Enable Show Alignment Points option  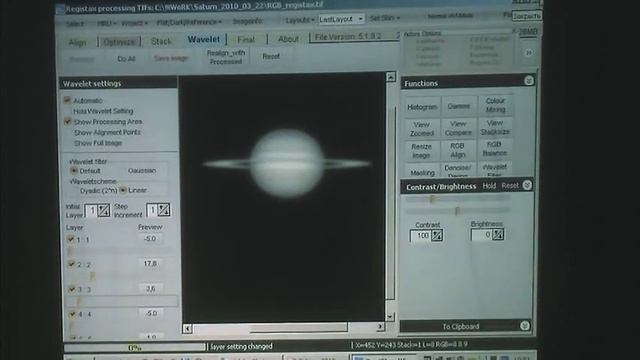[x=107, y=132]
